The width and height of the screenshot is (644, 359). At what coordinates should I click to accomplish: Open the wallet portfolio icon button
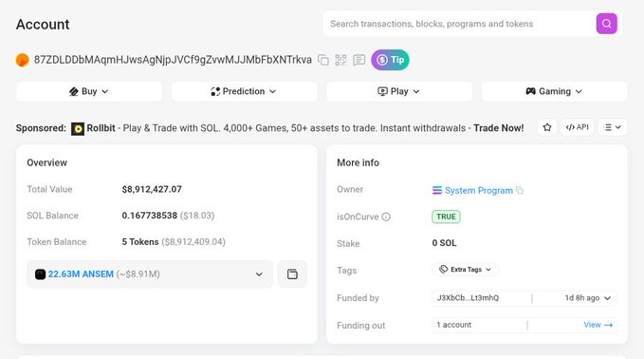(292, 274)
